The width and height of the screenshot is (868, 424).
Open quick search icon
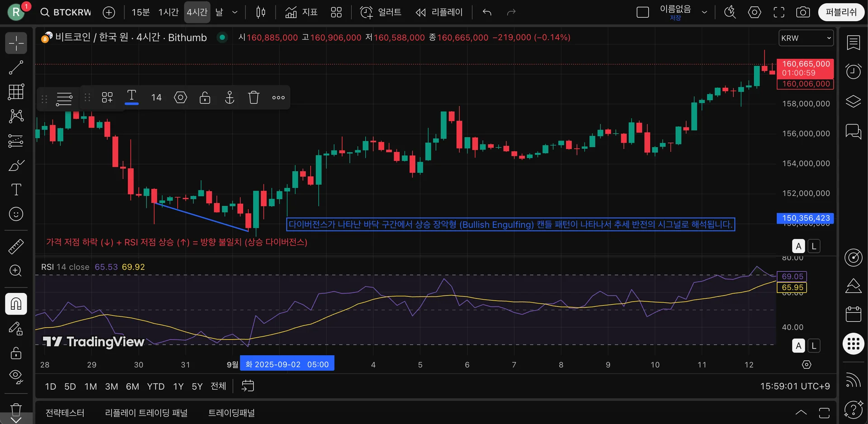pyautogui.click(x=730, y=12)
